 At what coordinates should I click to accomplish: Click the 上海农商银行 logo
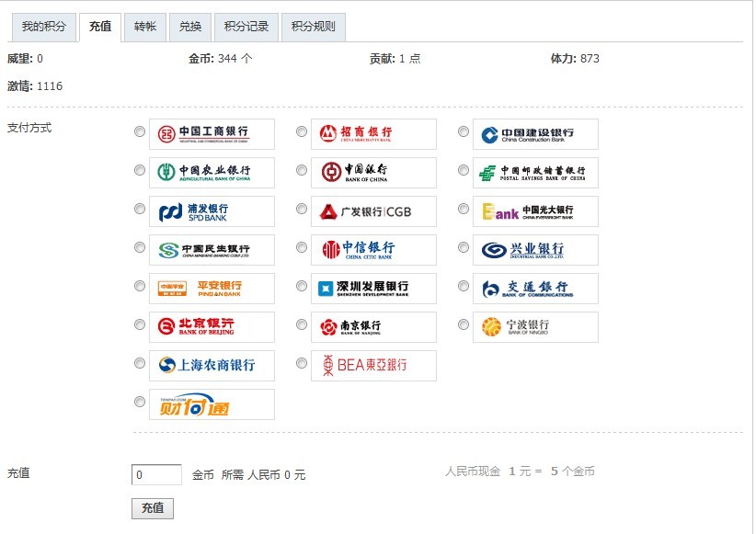click(x=212, y=365)
